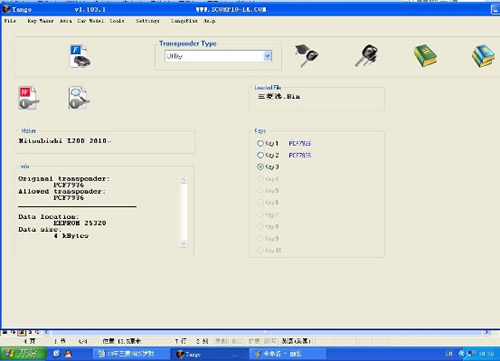
Task: Click the Transponder Type combo box field
Action: 218,56
